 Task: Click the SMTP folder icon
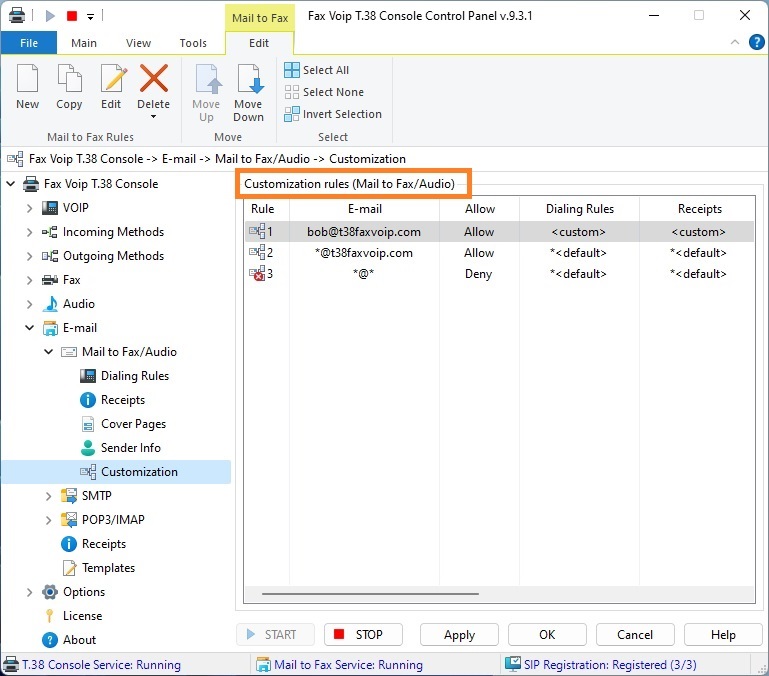pyautogui.click(x=69, y=495)
